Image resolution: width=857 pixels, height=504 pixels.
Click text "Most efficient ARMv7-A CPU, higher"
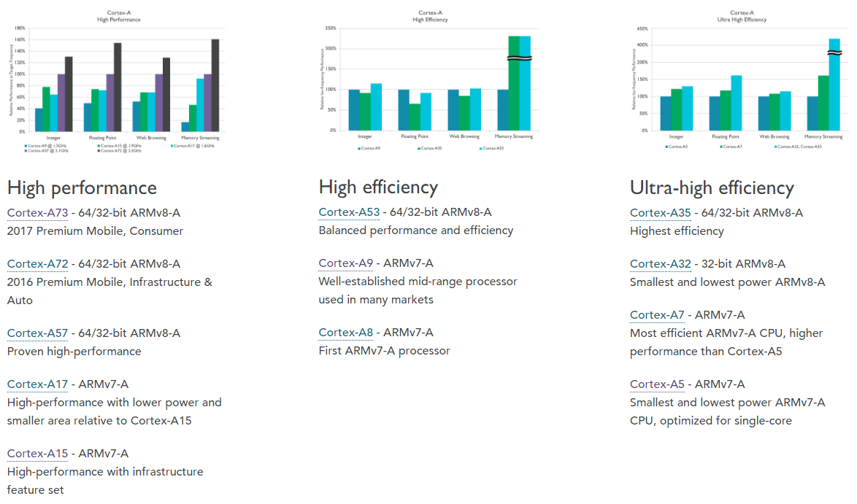click(x=726, y=333)
